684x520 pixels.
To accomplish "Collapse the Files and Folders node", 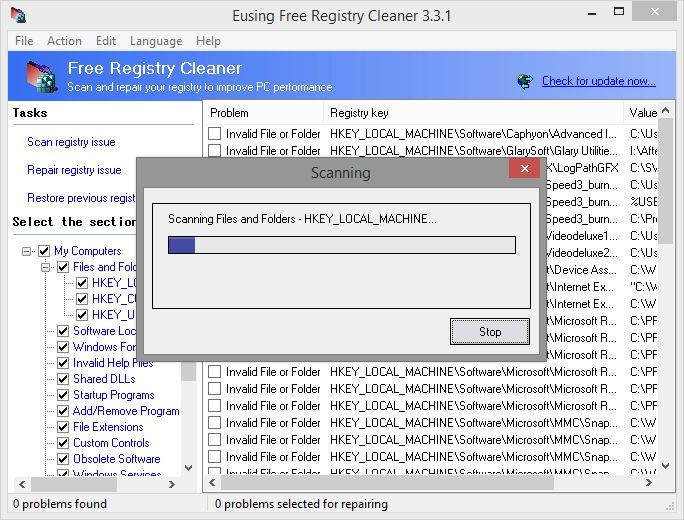I will click(x=45, y=267).
